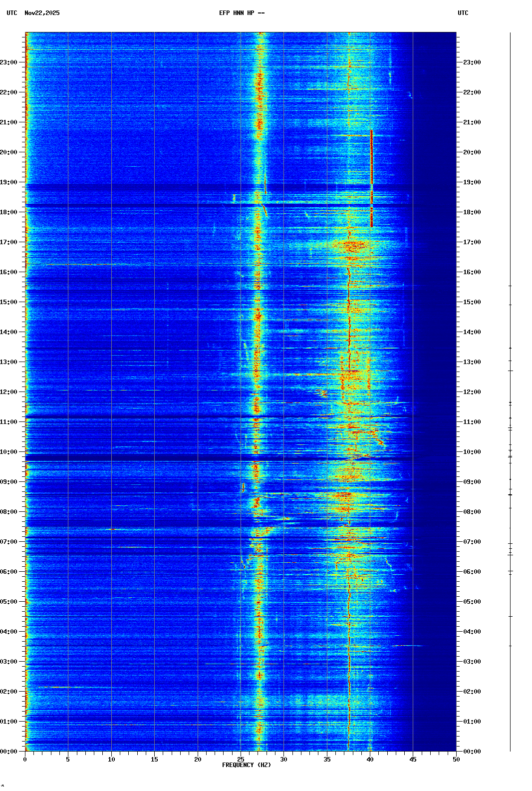The image size is (532, 791).
Task: Select the 21:00 marker on the right axis
Action: point(472,122)
